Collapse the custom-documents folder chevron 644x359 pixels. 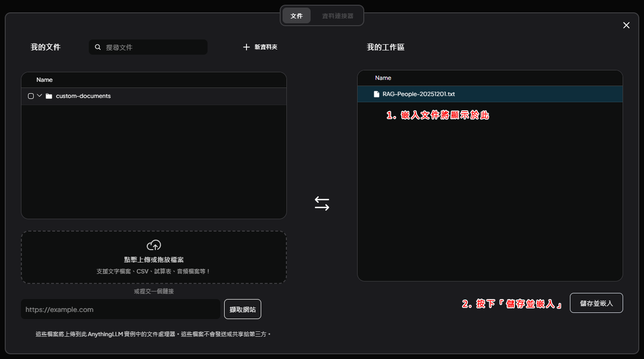click(x=39, y=96)
